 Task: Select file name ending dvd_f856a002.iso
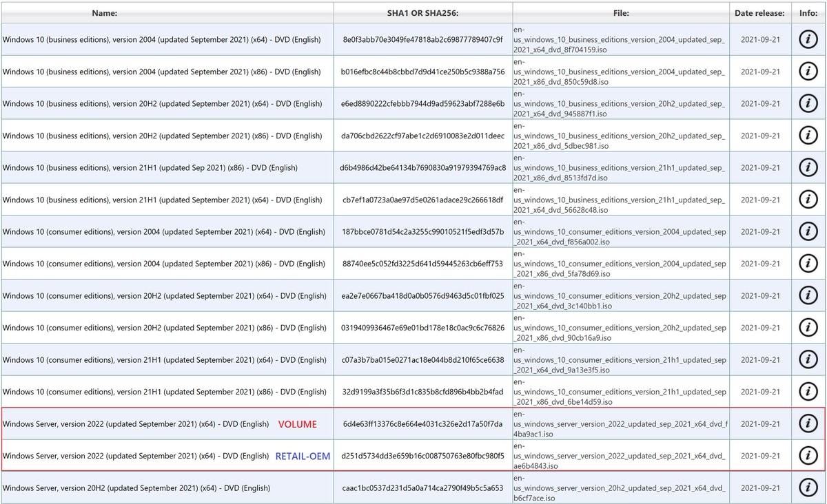[x=620, y=231]
